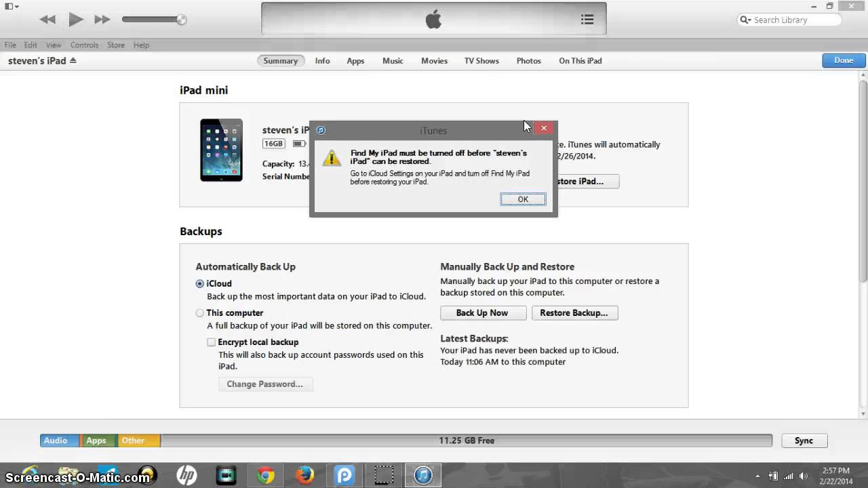Click the partially hidden Restore iPad button

587,181
